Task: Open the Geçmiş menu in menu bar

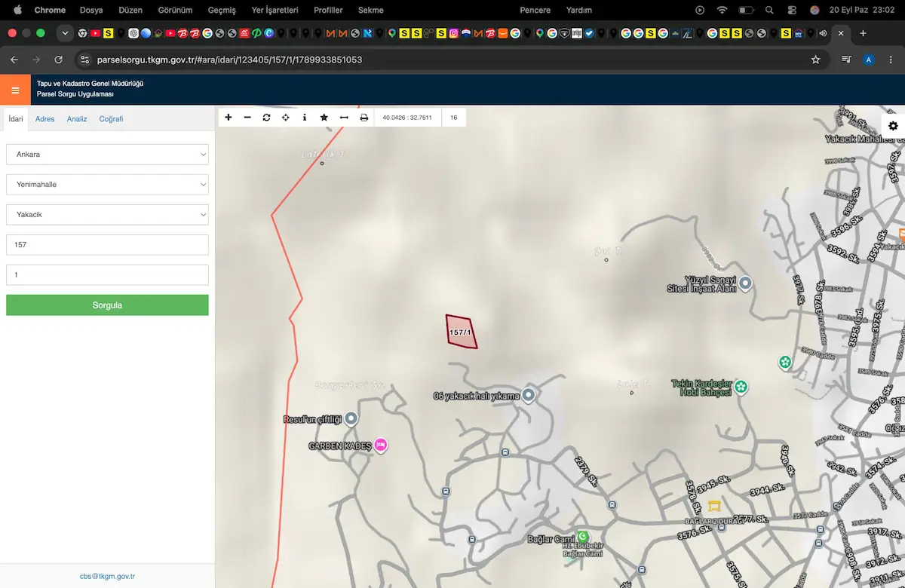Action: 222,11
